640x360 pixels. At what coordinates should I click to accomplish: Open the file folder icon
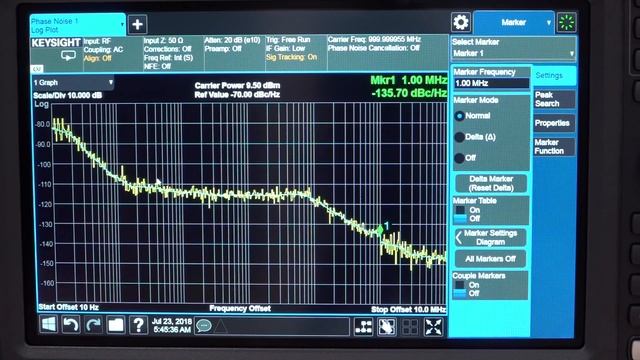[x=116, y=325]
